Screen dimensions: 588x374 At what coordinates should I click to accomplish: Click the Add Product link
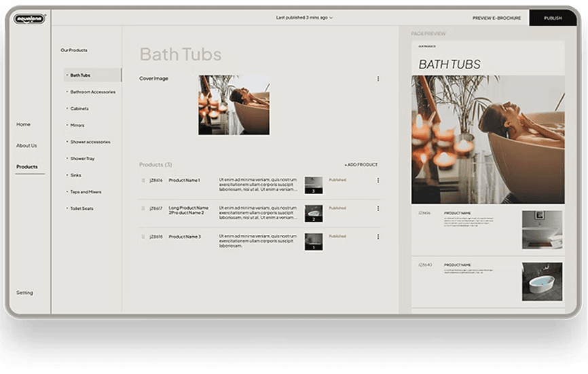[361, 165]
